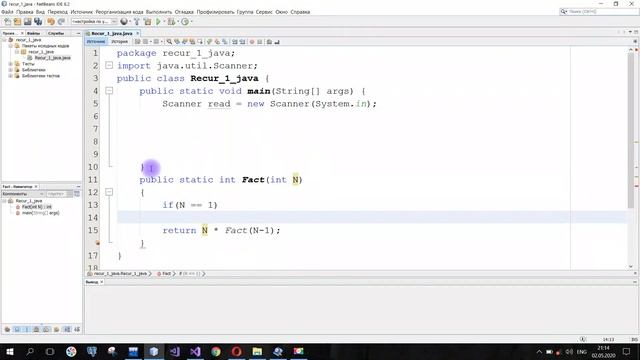Open the Файл menu
This screenshot has width=640, height=360.
pos(7,12)
